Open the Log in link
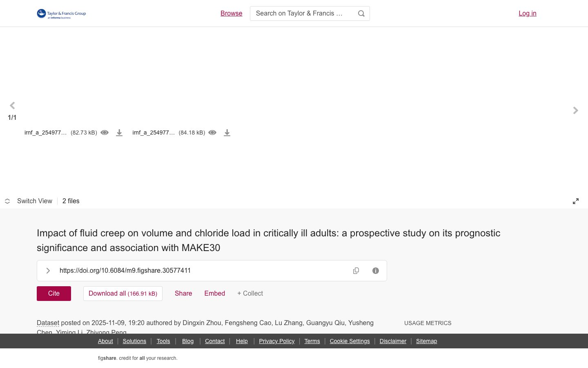 528,13
